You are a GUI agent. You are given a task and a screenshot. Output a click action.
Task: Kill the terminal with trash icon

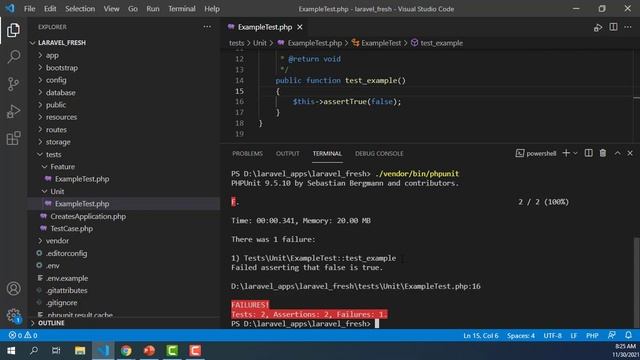603,153
